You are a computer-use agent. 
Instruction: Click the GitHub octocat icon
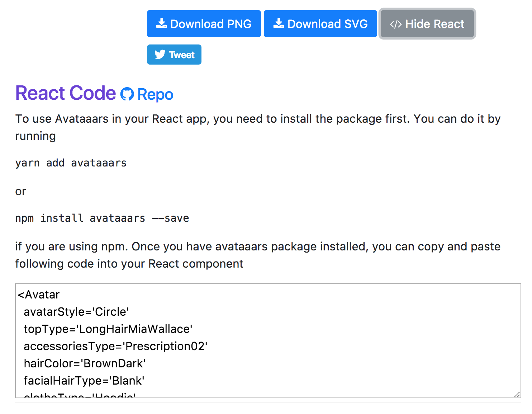pos(126,94)
